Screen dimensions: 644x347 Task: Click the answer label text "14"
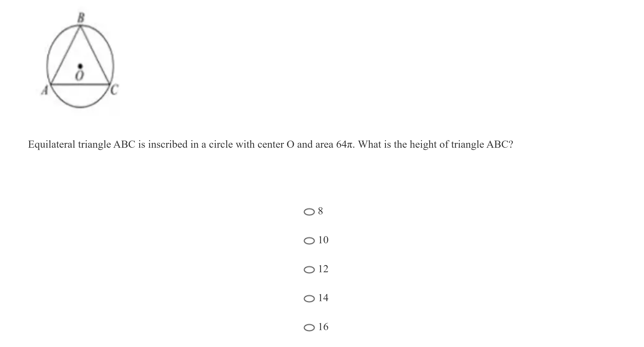[323, 298]
